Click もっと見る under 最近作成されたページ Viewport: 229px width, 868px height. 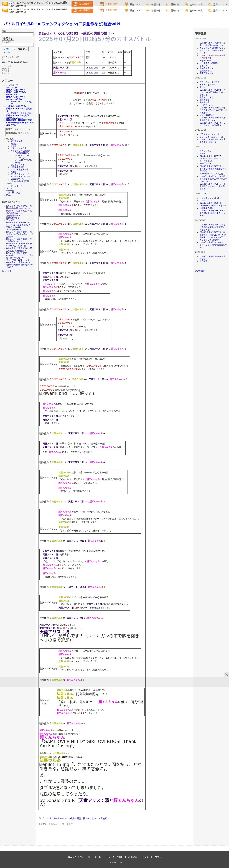pyautogui.click(x=6, y=271)
